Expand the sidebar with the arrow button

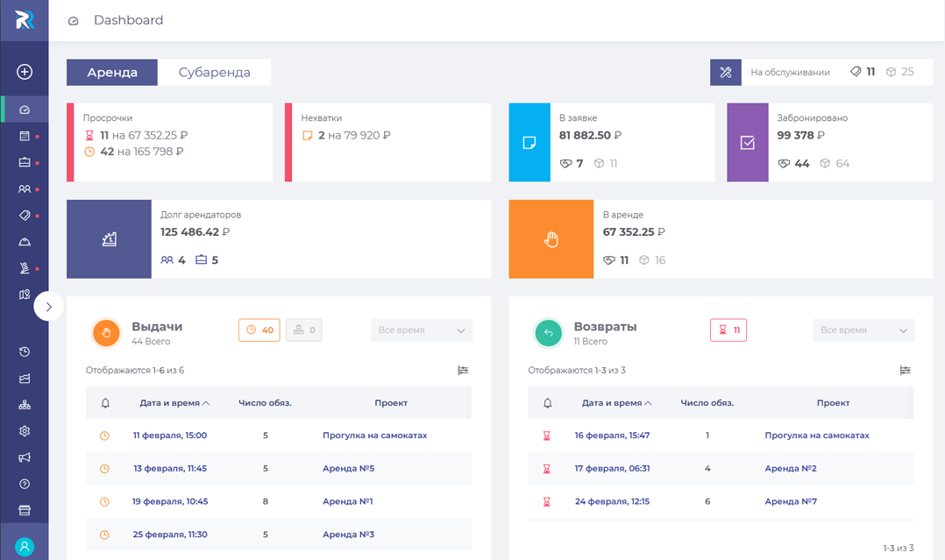pyautogui.click(x=49, y=307)
